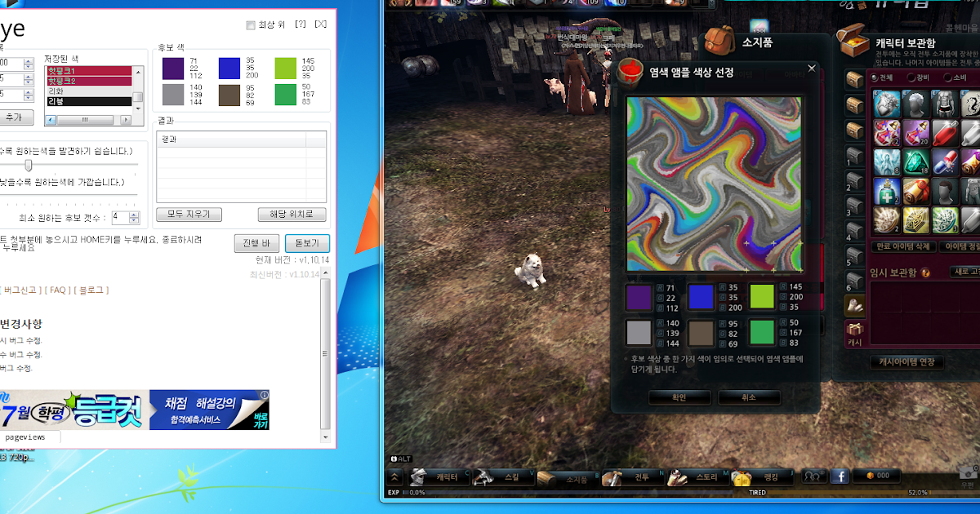Click the red capsule item icon
980x514 pixels.
pyautogui.click(x=946, y=133)
